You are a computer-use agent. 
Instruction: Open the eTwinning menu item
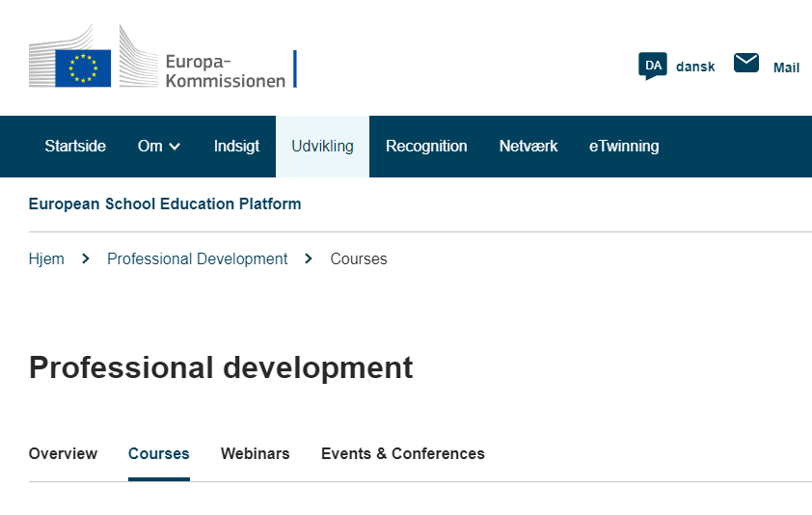pos(624,146)
